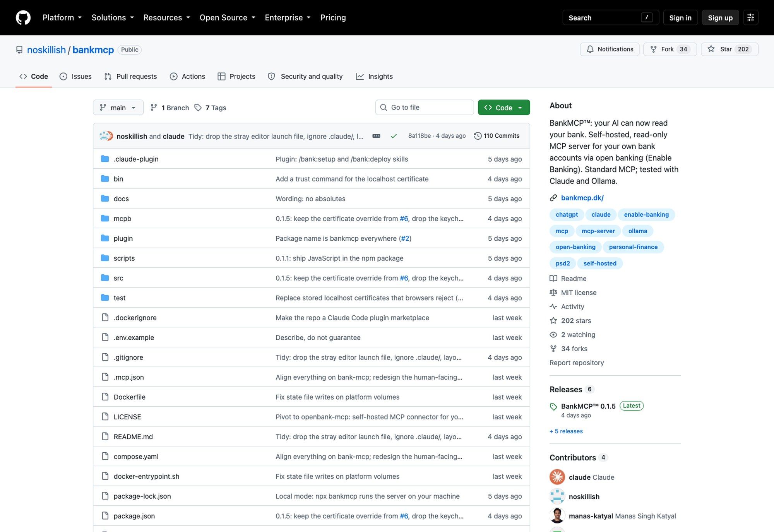Switch to the Insights tab
Screen dimensions: 774x532
pyautogui.click(x=374, y=77)
